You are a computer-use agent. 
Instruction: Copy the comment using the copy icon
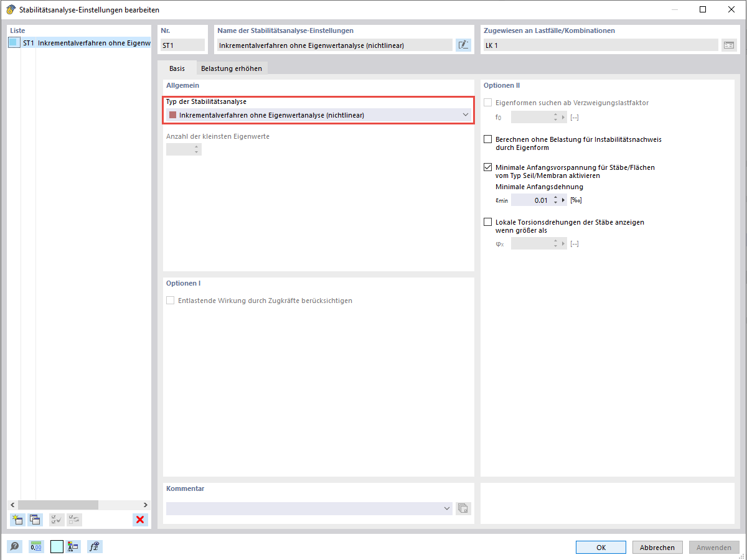pyautogui.click(x=463, y=508)
